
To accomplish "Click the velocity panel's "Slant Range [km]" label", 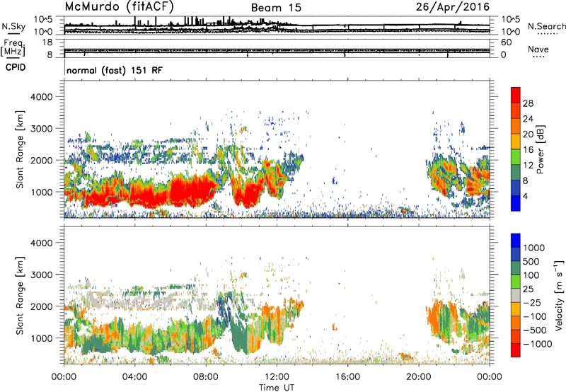I will click(x=20, y=296).
